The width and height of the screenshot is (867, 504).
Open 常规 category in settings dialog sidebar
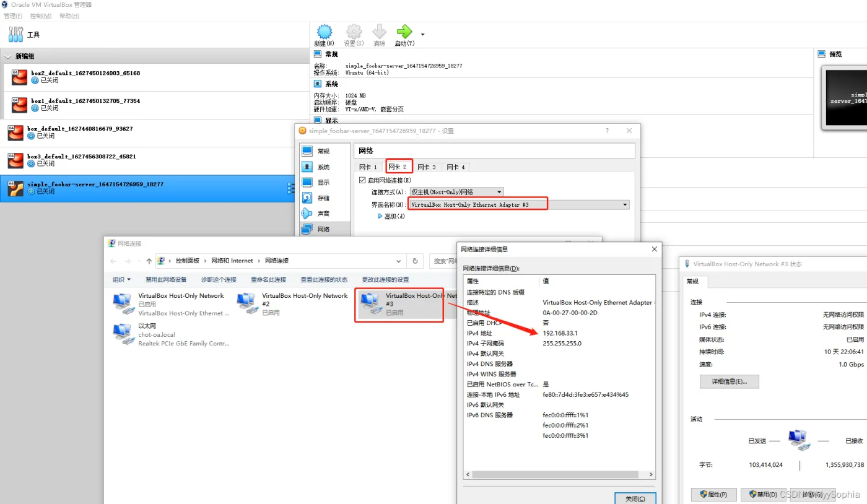(324, 151)
